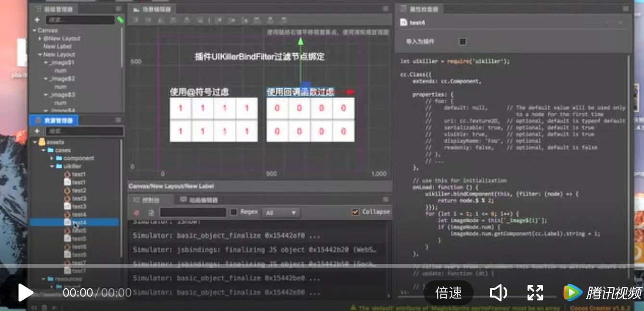
Task: Collapse the Canvas node
Action: point(35,30)
